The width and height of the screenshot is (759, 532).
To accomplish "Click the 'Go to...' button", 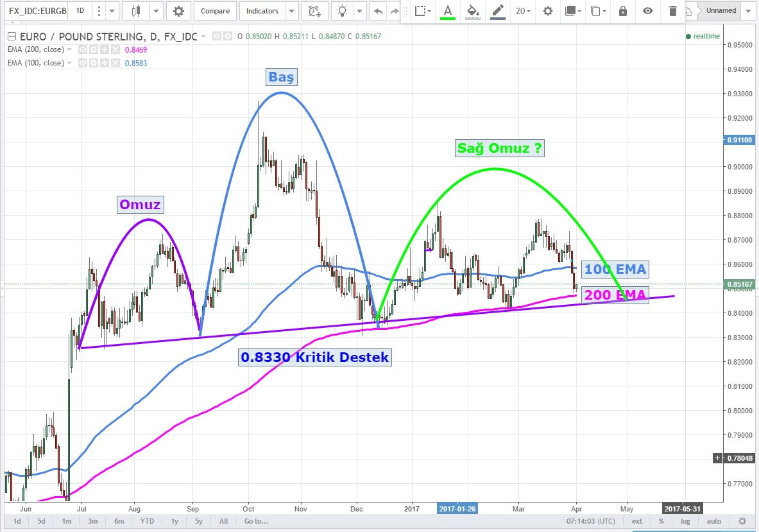I will [256, 521].
